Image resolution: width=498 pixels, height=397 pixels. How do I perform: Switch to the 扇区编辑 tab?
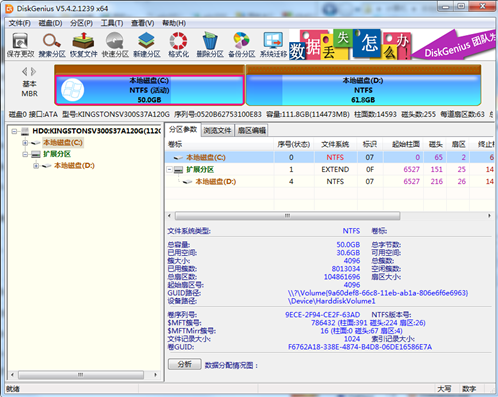[x=252, y=130]
